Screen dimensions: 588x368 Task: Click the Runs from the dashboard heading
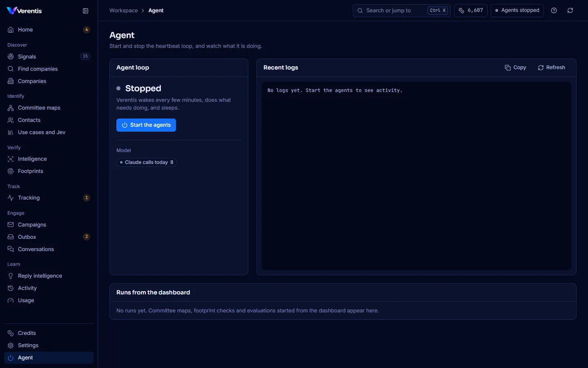(153, 292)
